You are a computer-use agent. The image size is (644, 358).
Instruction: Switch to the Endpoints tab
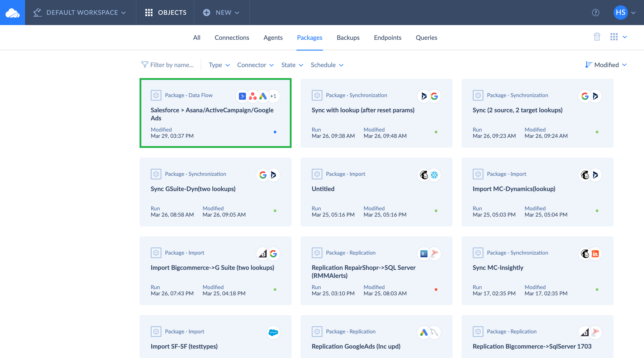click(388, 38)
